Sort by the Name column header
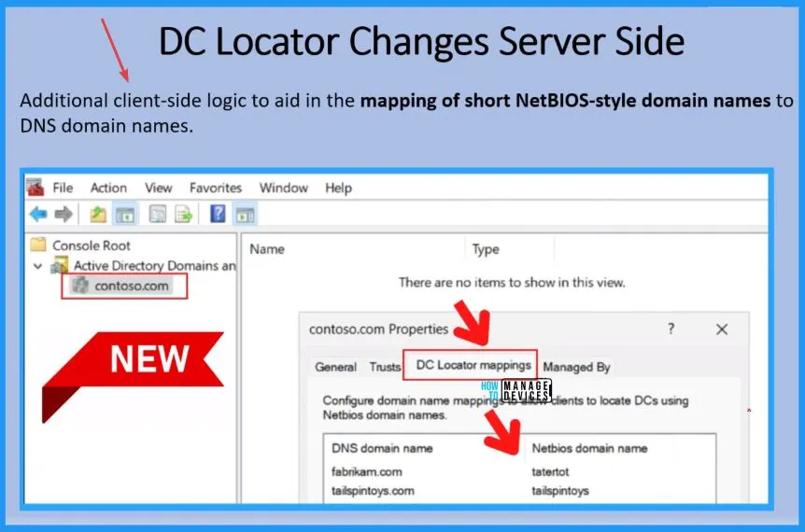The width and height of the screenshot is (805, 532). tap(267, 249)
